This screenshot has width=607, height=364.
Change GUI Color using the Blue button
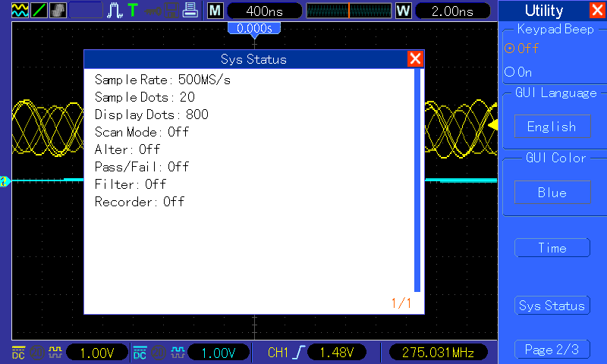552,193
